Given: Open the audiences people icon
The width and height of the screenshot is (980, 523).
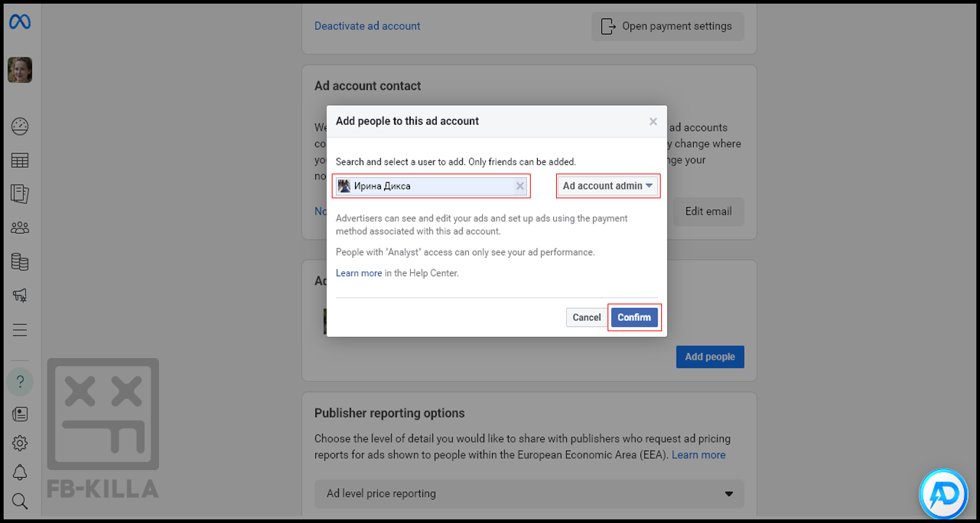Looking at the screenshot, I should click(20, 228).
